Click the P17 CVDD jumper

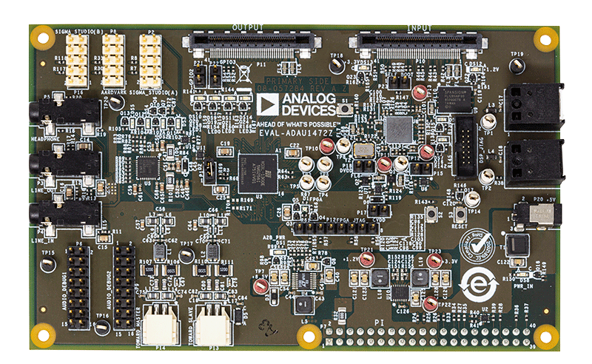[379, 209]
